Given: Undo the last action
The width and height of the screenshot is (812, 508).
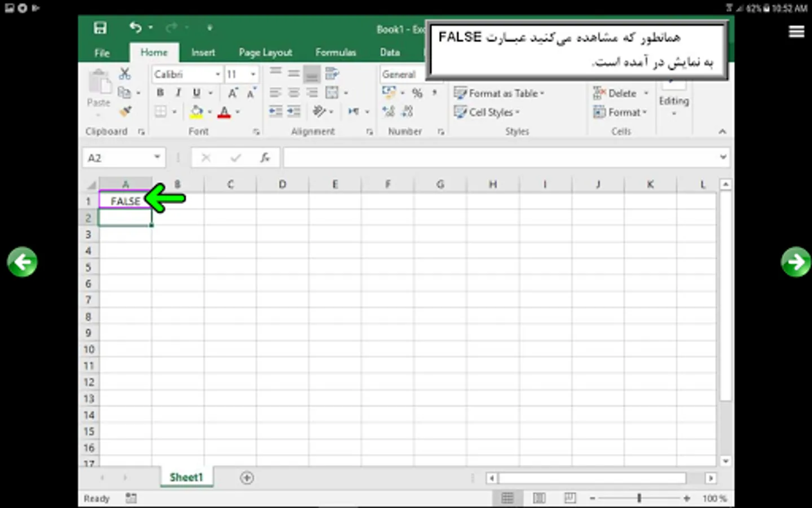Looking at the screenshot, I should pos(135,27).
